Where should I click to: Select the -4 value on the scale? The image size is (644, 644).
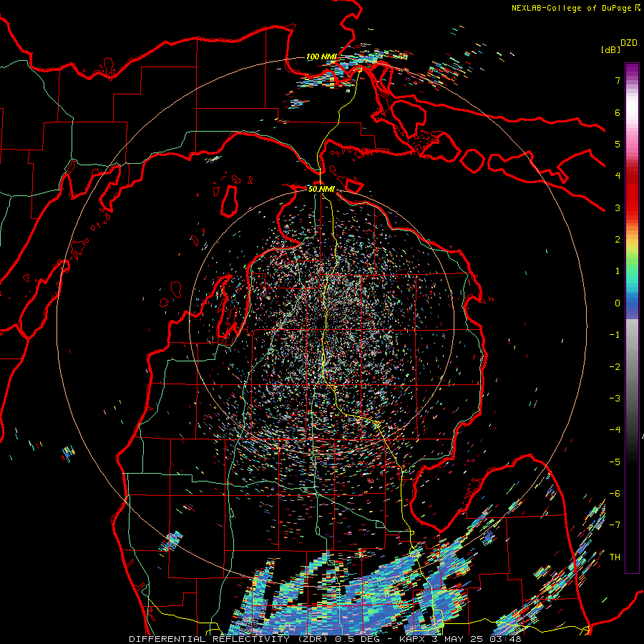point(615,430)
